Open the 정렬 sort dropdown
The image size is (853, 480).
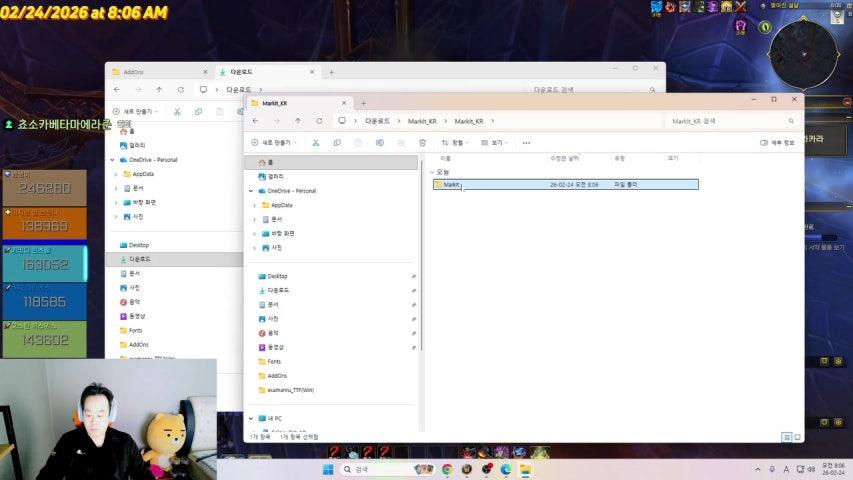tap(457, 143)
